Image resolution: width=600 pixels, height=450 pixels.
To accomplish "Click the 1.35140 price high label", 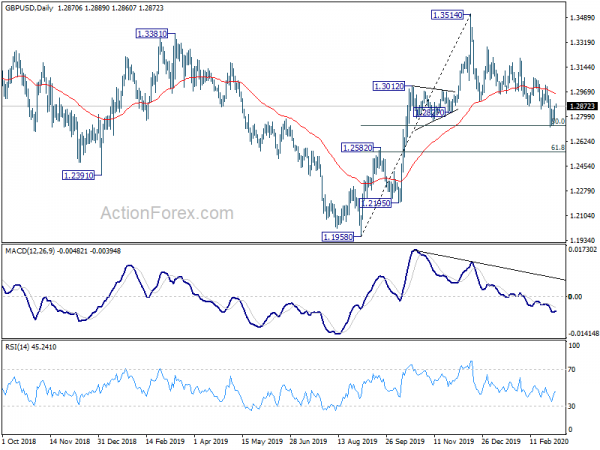I will (x=447, y=15).
